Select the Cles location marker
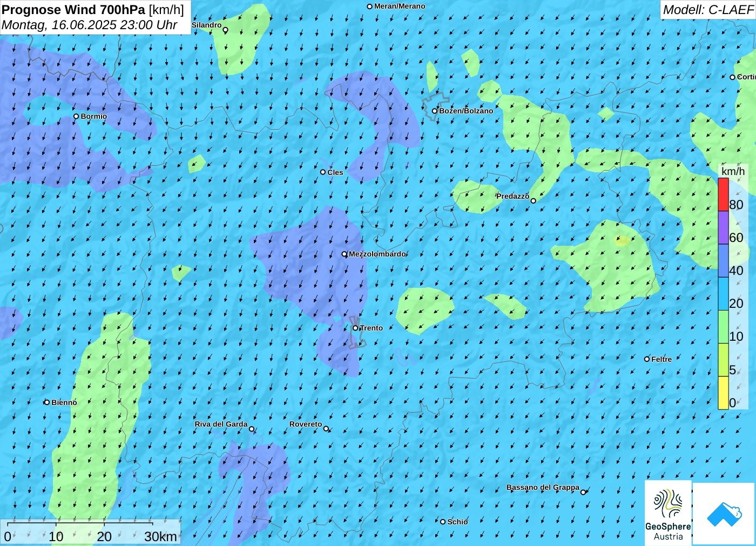756x546 pixels. pos(323,172)
